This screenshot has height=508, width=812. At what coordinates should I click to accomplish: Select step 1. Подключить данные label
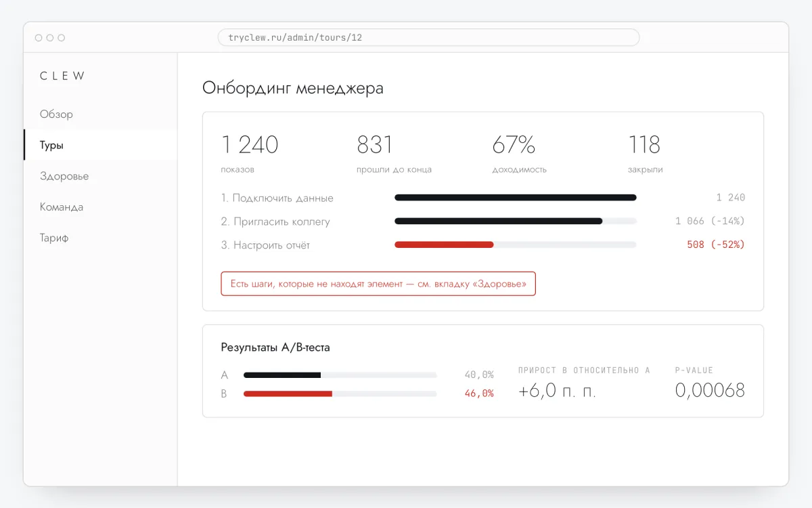coord(277,198)
